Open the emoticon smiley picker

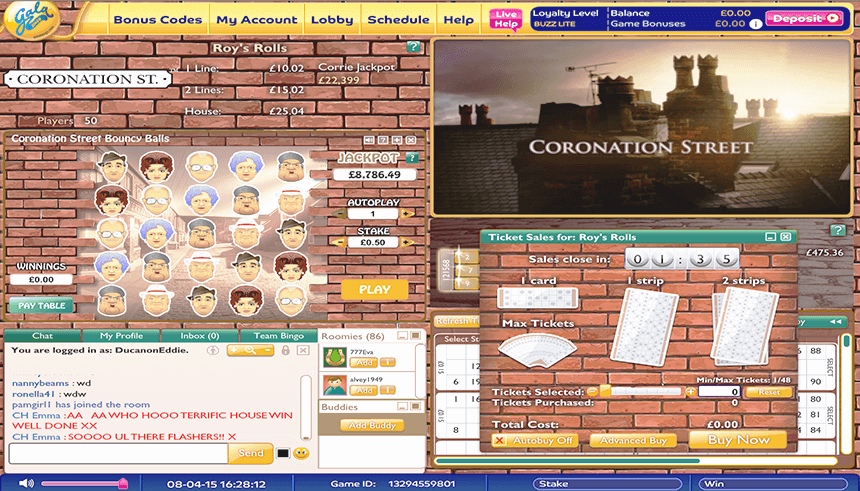[301, 453]
